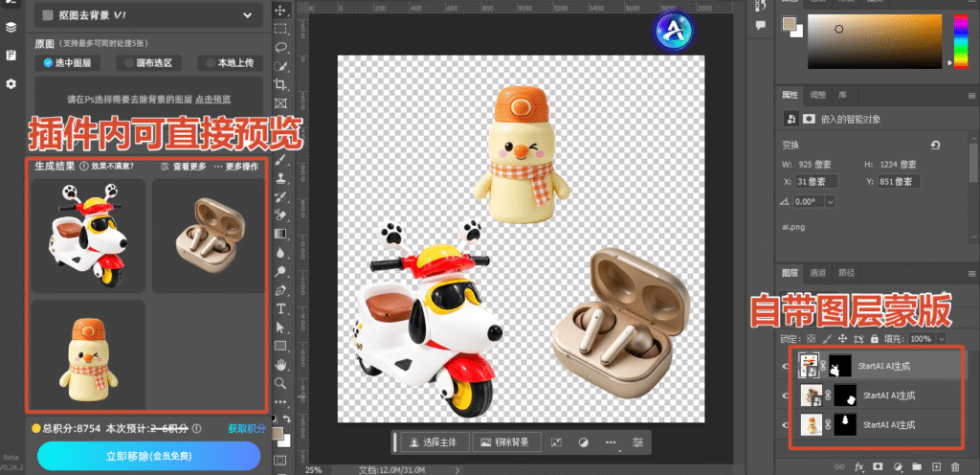
Task: Click the foreground color swatch in Color panel
Action: pyautogui.click(x=789, y=24)
